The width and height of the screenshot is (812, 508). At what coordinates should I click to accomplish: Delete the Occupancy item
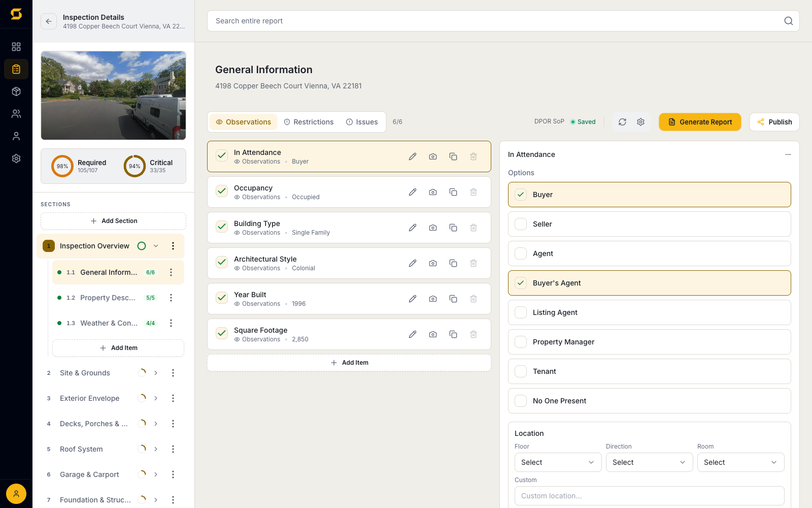pos(473,192)
